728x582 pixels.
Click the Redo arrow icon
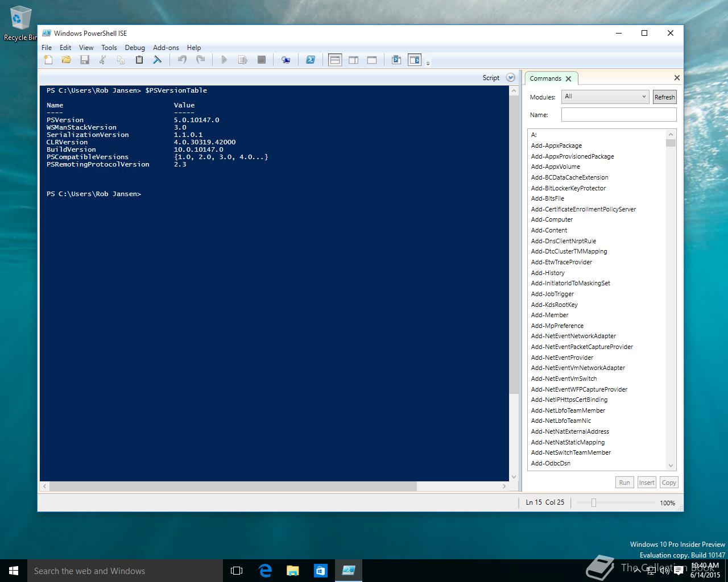(200, 60)
